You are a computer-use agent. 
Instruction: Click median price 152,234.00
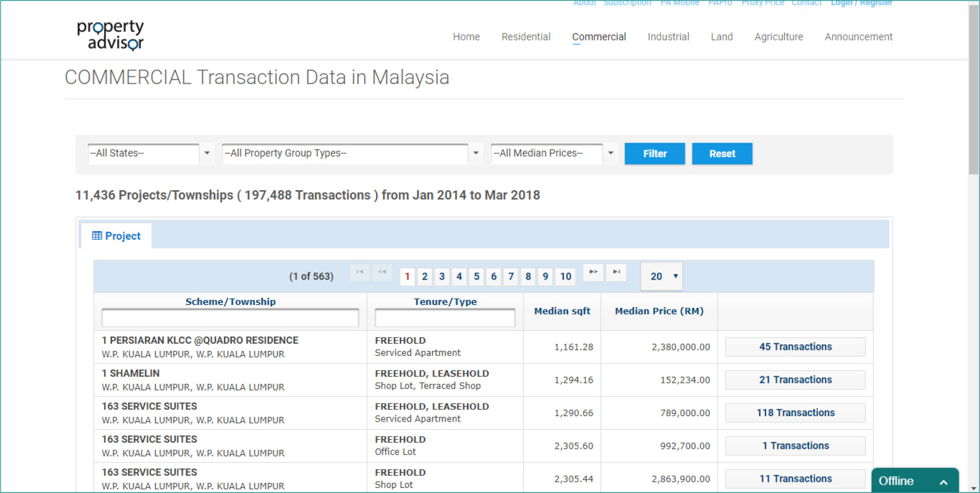(x=685, y=380)
